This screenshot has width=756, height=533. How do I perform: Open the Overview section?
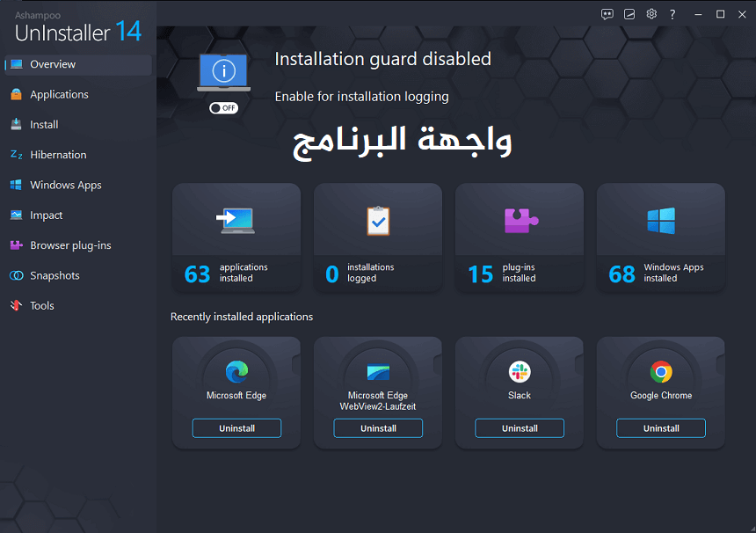78,64
